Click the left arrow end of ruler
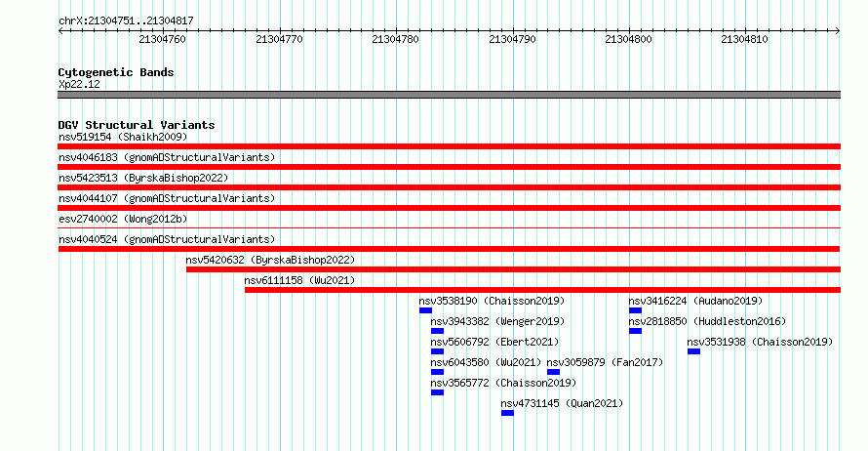The height and width of the screenshot is (451, 868). [60, 31]
